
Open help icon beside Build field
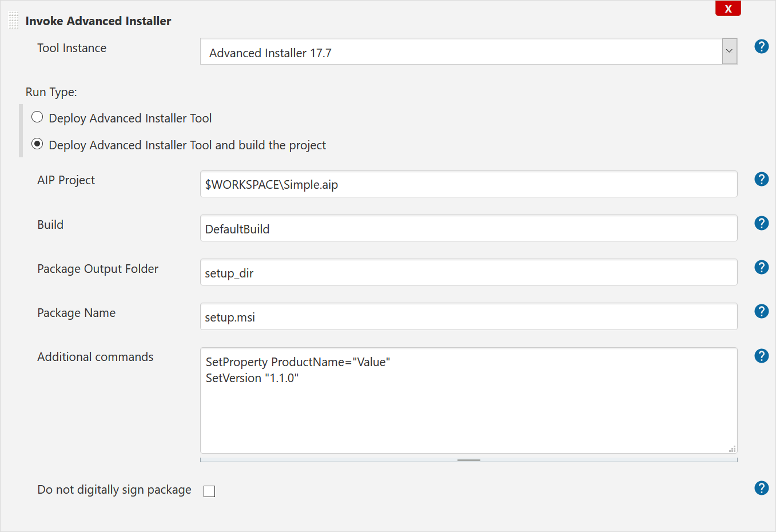(x=761, y=223)
